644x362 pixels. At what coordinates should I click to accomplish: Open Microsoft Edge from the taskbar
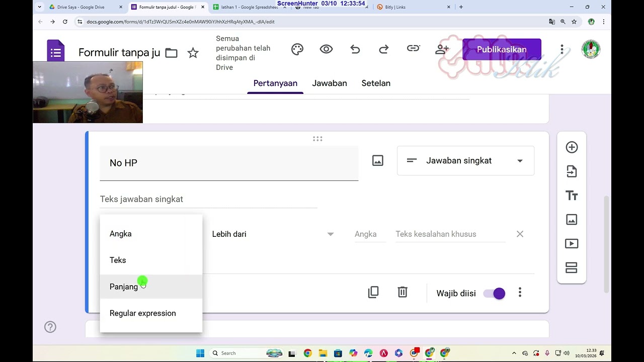(x=368, y=353)
